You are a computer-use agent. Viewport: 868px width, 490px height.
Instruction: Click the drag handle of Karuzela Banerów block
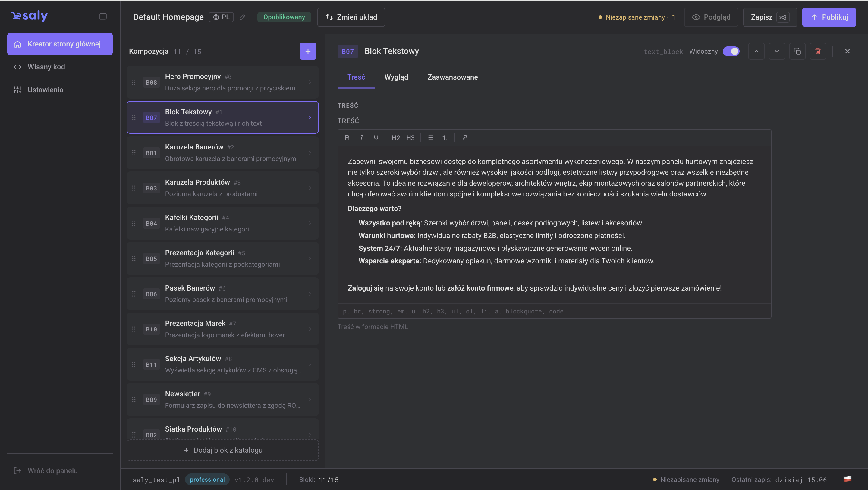(x=134, y=153)
